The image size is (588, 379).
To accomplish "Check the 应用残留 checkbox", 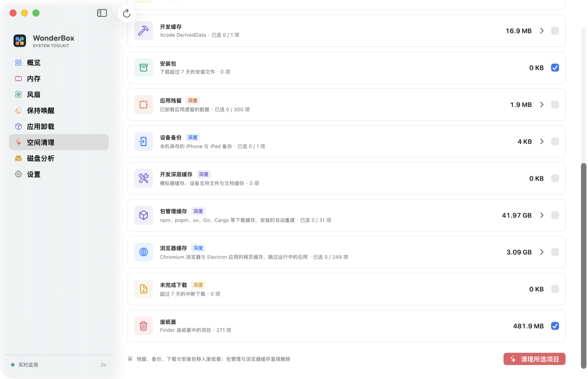I will tap(555, 105).
